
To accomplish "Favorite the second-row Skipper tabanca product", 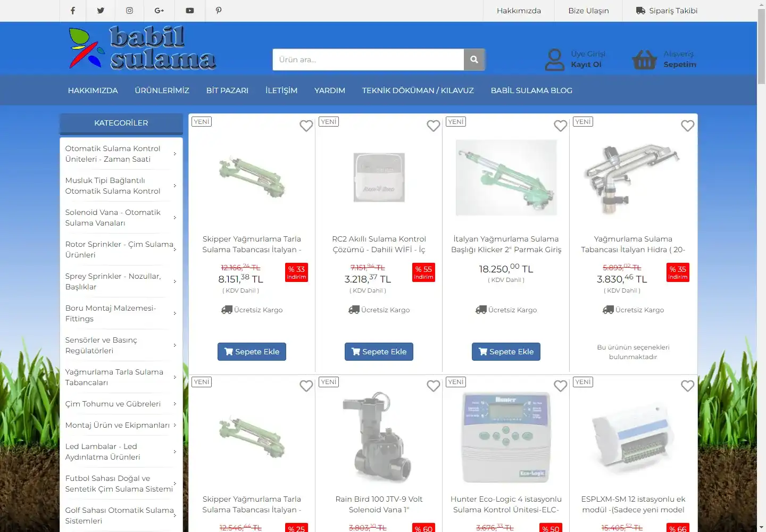I will click(306, 386).
